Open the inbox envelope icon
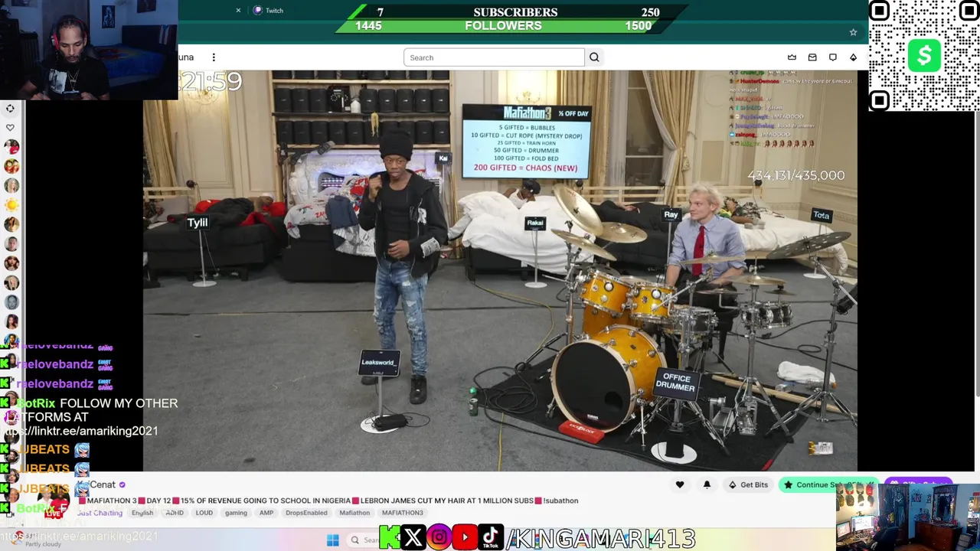 coord(812,57)
